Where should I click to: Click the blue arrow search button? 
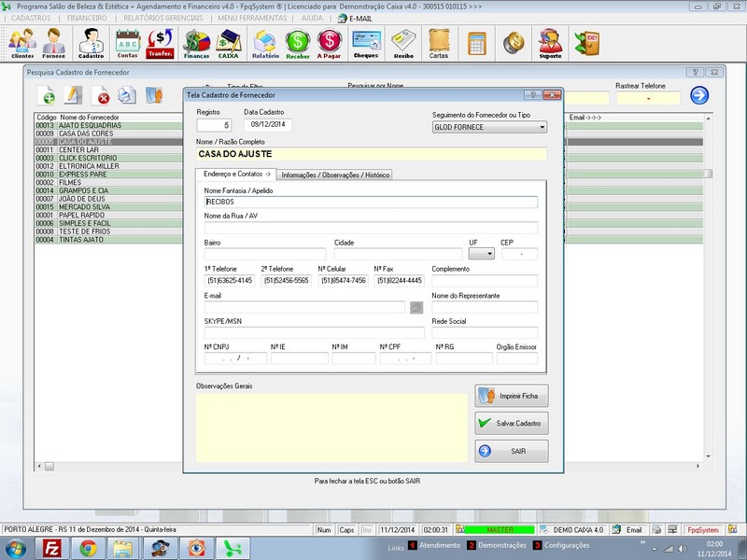tap(699, 95)
